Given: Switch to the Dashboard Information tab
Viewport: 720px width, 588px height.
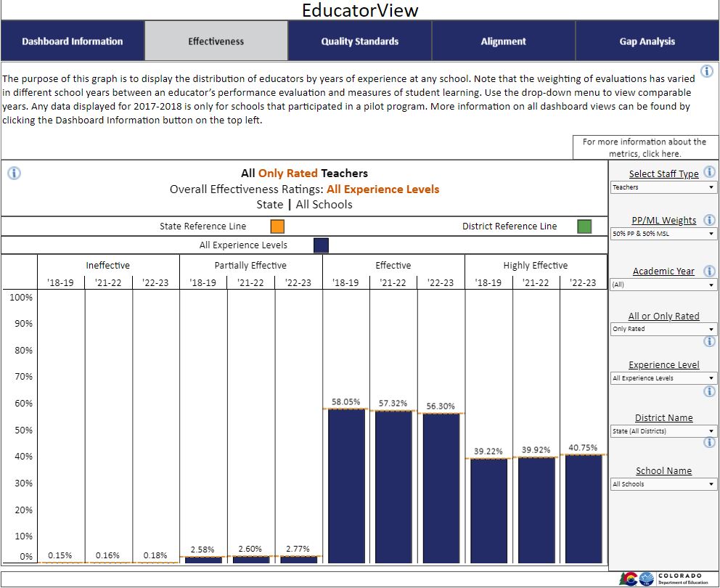Looking at the screenshot, I should click(73, 41).
